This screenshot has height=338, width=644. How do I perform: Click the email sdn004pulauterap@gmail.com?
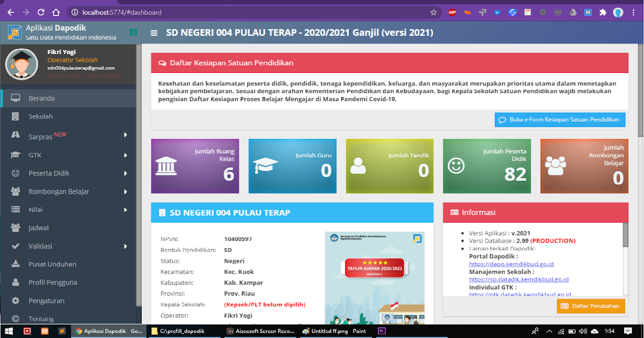[81, 68]
